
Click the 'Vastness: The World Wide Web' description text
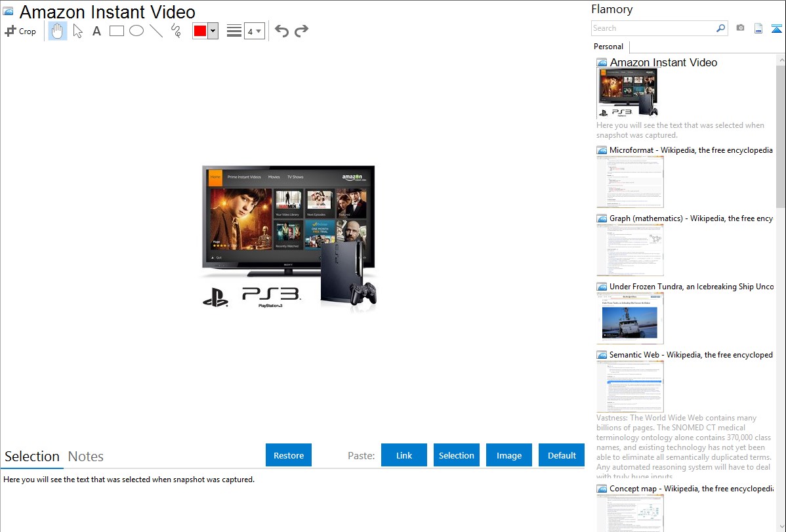pyautogui.click(x=684, y=447)
